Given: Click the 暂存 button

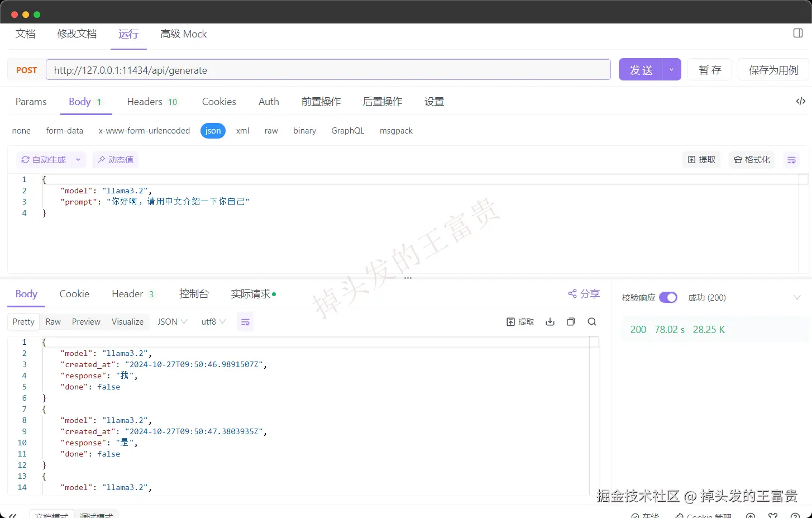Looking at the screenshot, I should (x=709, y=70).
